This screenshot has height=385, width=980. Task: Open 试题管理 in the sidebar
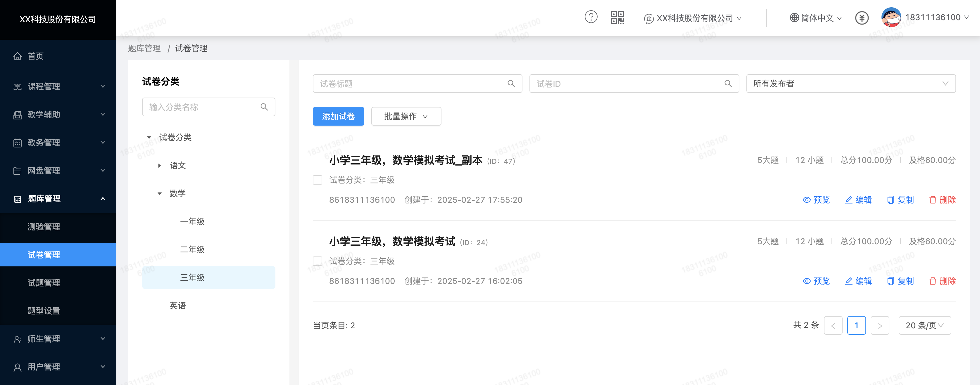point(44,283)
